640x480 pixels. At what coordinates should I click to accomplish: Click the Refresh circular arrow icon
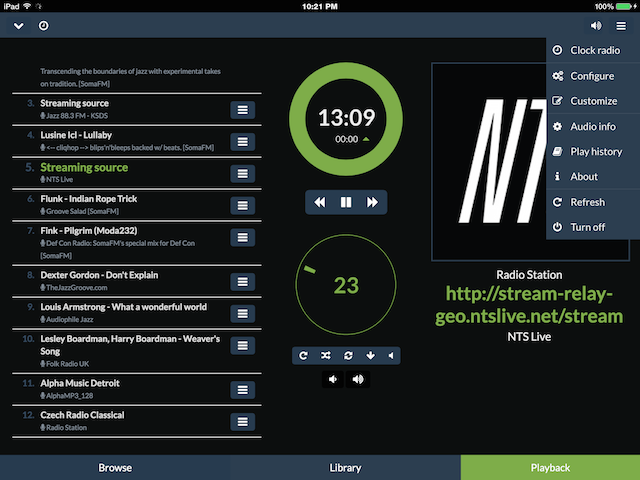557,202
